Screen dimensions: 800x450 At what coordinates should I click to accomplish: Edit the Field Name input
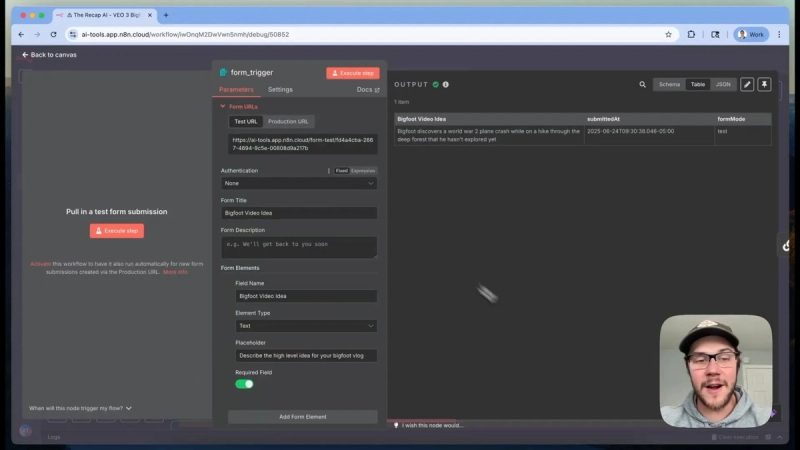coord(306,296)
